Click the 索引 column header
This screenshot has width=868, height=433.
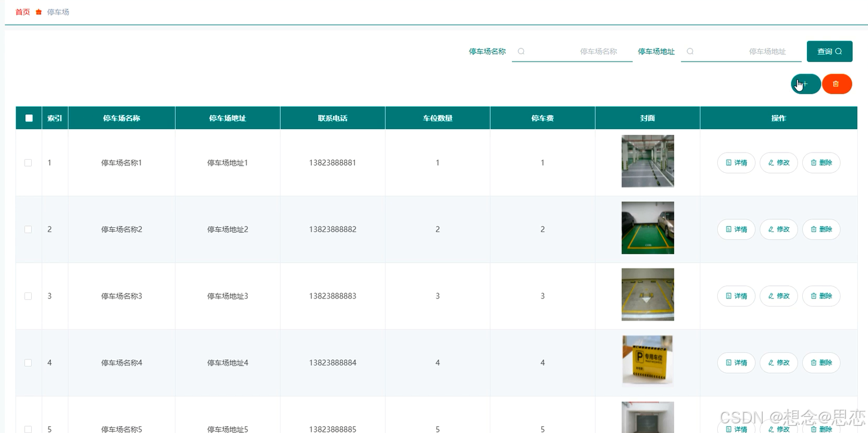click(x=55, y=118)
